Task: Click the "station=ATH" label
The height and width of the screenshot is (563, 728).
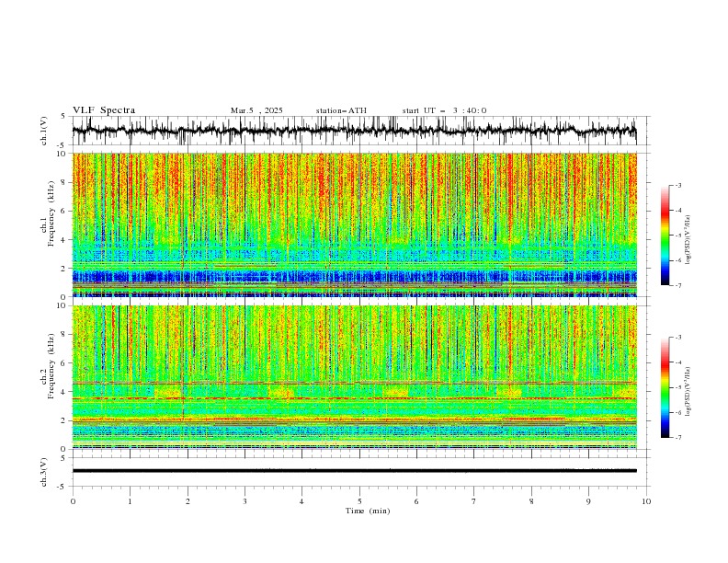Action: pos(341,110)
